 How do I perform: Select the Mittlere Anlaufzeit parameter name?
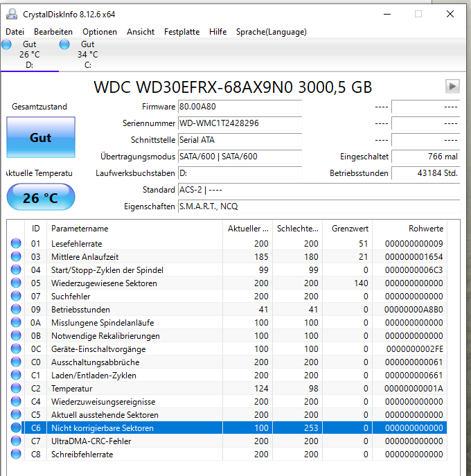pos(85,257)
